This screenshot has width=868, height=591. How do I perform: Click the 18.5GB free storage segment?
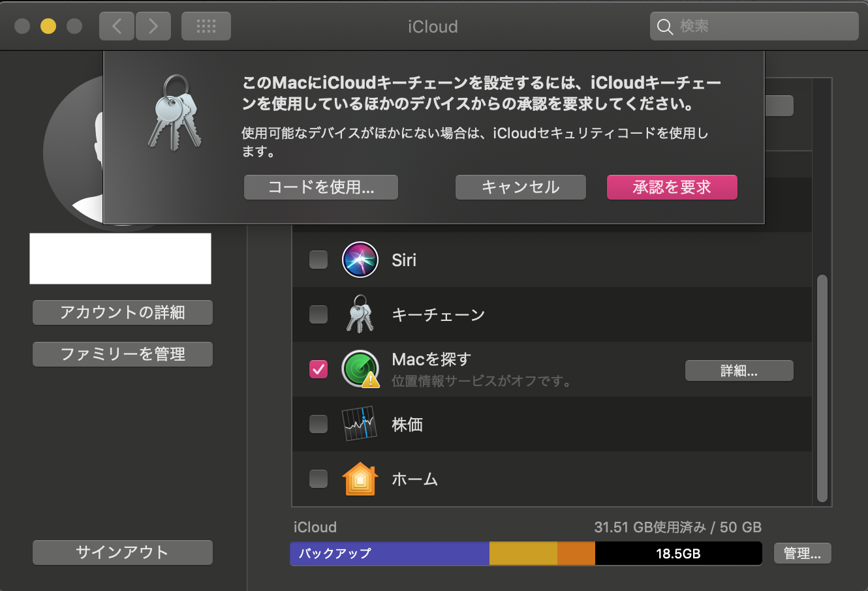pos(678,553)
